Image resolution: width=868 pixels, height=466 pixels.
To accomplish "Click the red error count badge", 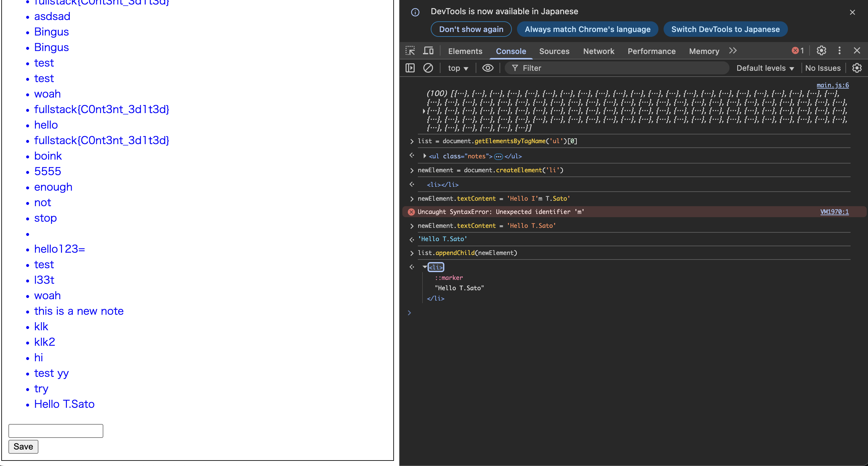I will [798, 51].
